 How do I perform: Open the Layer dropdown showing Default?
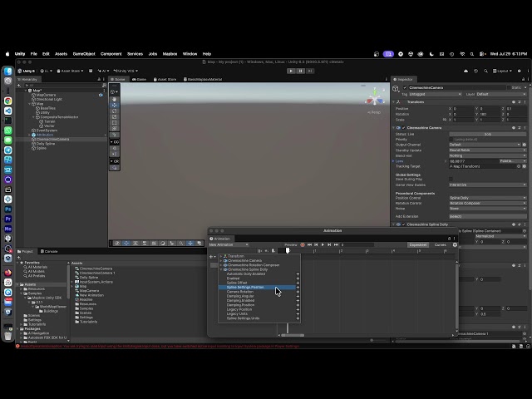pos(501,94)
